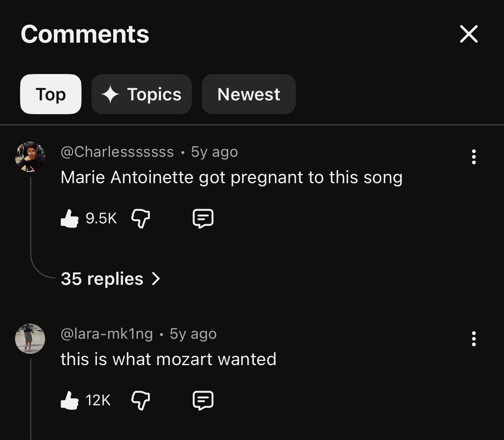504x440 pixels.
Task: Open options menu for Charlesssssss comment
Action: coord(473,157)
